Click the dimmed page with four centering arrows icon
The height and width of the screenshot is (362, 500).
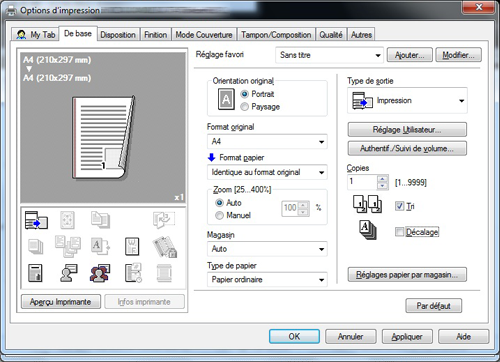click(67, 220)
